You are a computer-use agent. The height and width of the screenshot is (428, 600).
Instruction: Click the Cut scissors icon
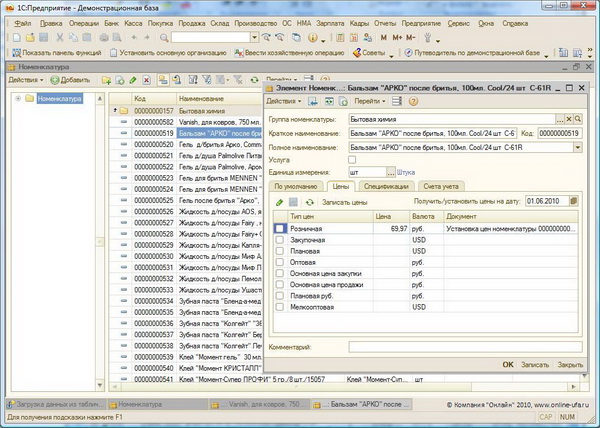[59, 37]
